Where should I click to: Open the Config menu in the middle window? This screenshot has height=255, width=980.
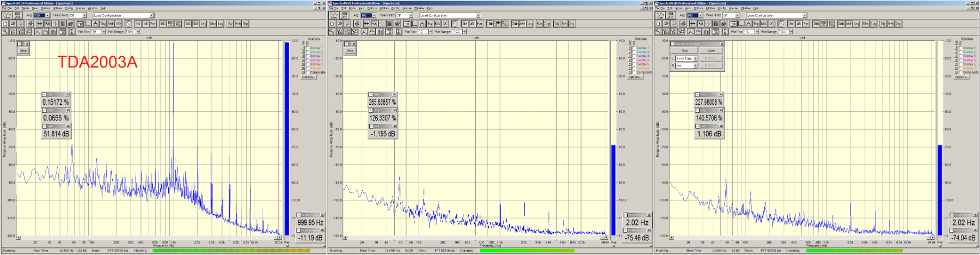(395, 8)
